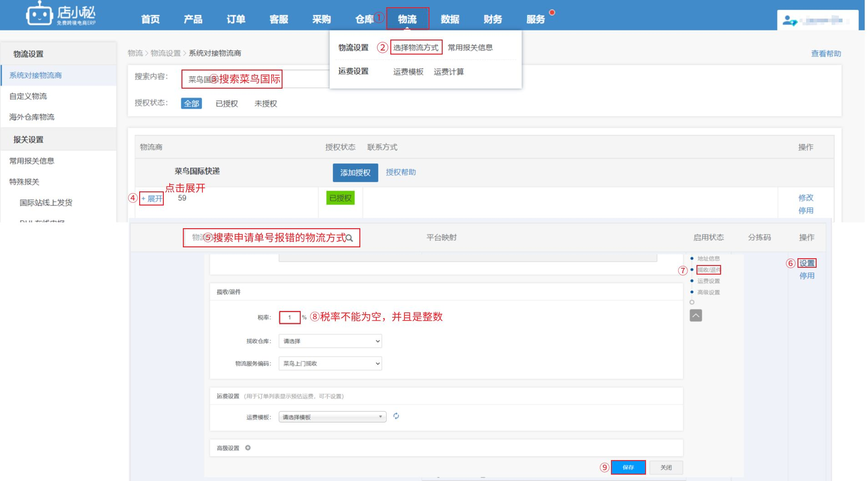
Task: Click the 税率 input field
Action: click(x=290, y=317)
